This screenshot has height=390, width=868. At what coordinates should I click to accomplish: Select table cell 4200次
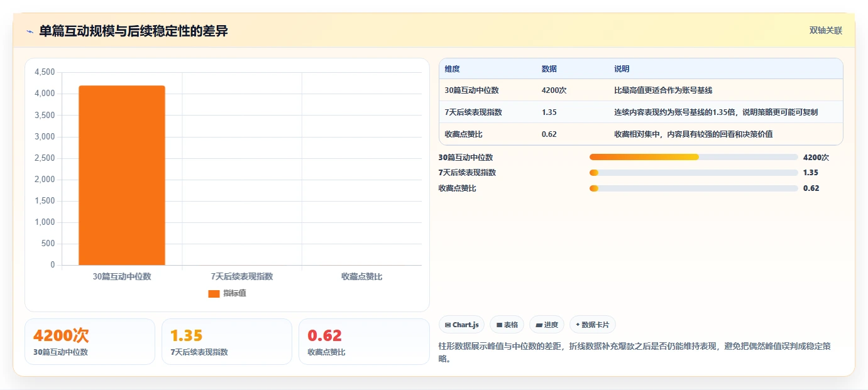(554, 90)
